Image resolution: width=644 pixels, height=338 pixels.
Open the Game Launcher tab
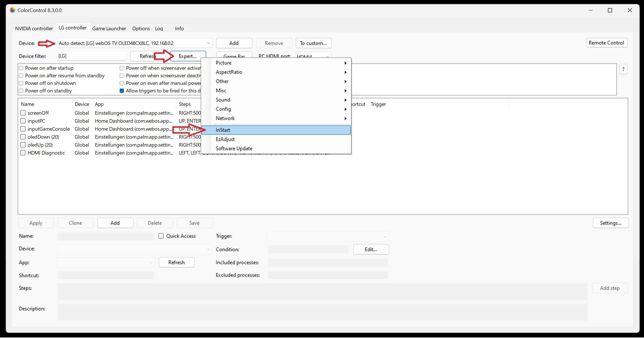[109, 28]
